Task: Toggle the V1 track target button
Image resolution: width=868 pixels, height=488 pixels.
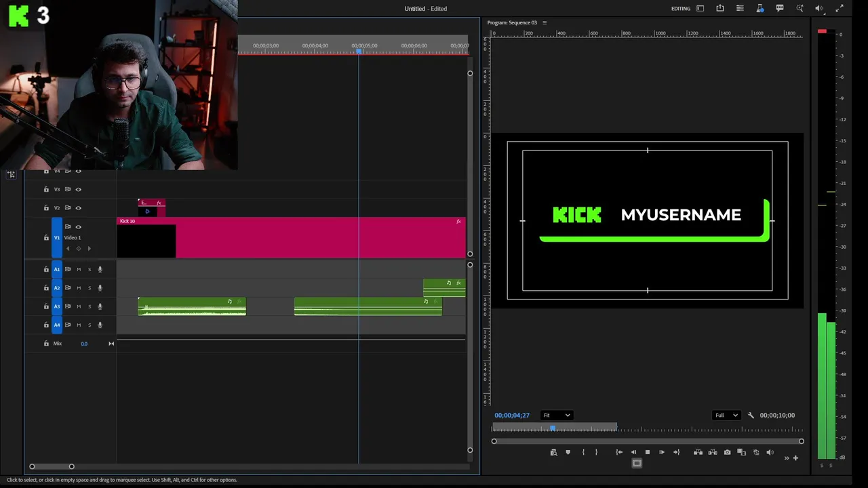Action: tap(57, 238)
